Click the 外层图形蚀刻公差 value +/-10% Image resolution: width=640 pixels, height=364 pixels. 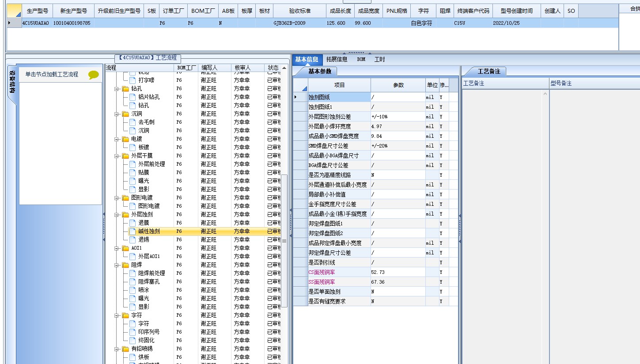tap(398, 117)
